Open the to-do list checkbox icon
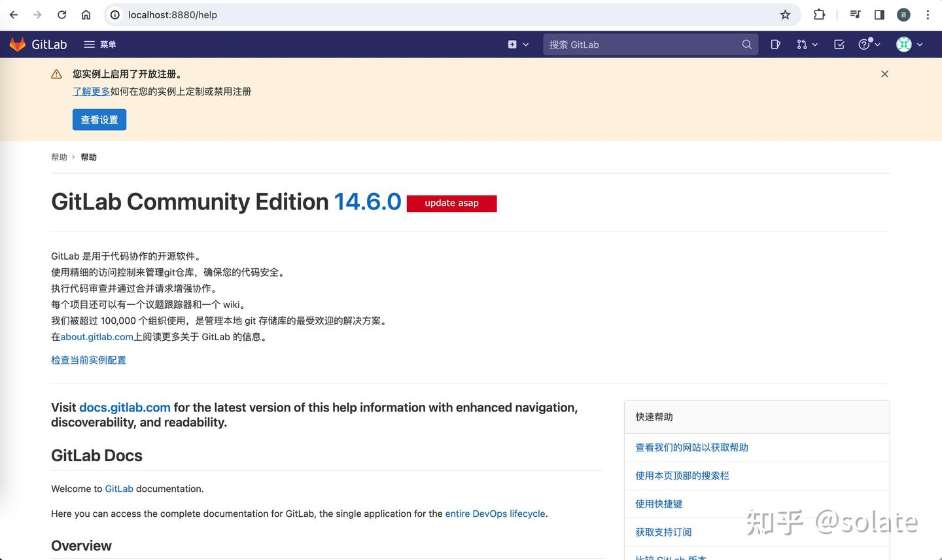This screenshot has height=560, width=942. pyautogui.click(x=839, y=44)
